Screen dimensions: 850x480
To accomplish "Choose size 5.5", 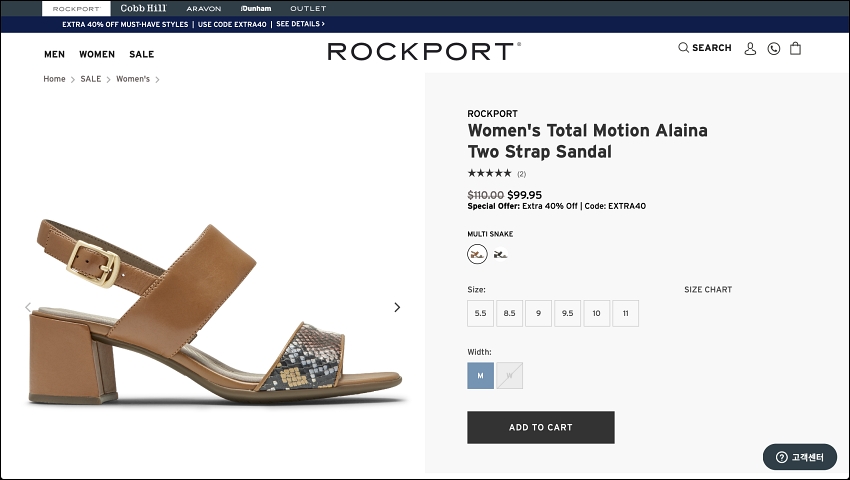I will (480, 313).
